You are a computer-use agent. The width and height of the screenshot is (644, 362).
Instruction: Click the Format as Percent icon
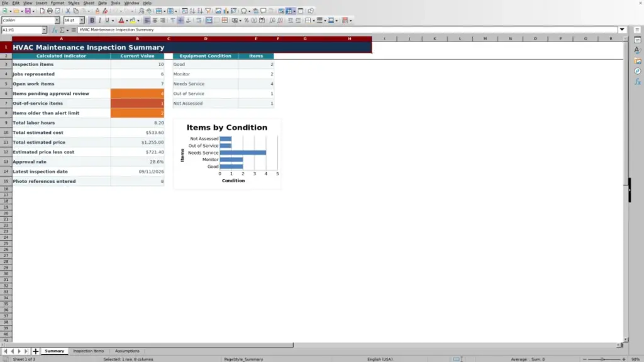[247, 21]
